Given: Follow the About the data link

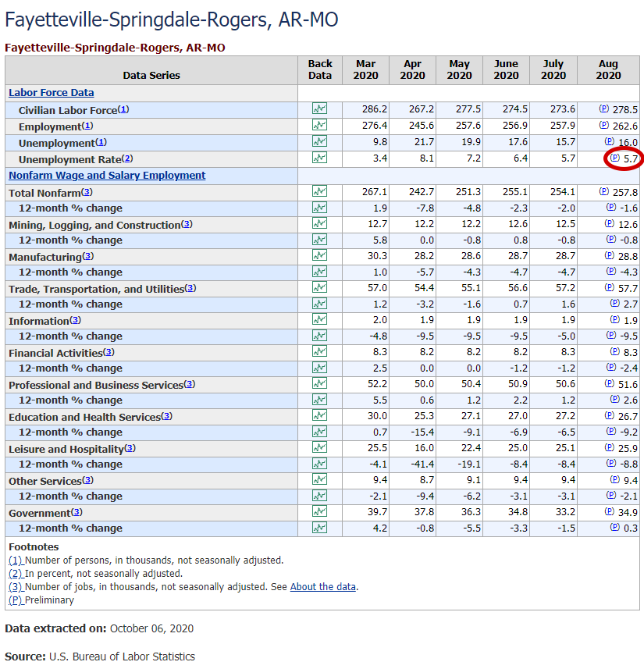Looking at the screenshot, I should tap(323, 587).
